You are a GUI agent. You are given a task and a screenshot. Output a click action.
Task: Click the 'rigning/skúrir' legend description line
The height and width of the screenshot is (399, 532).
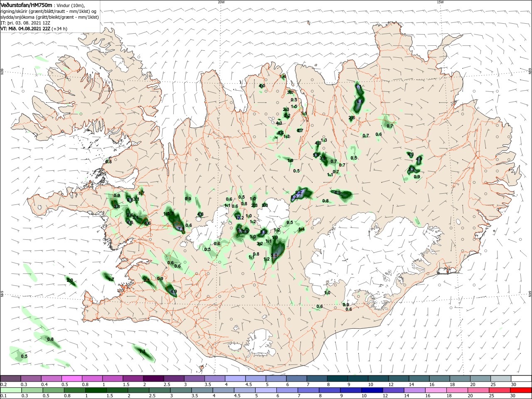(x=49, y=11)
